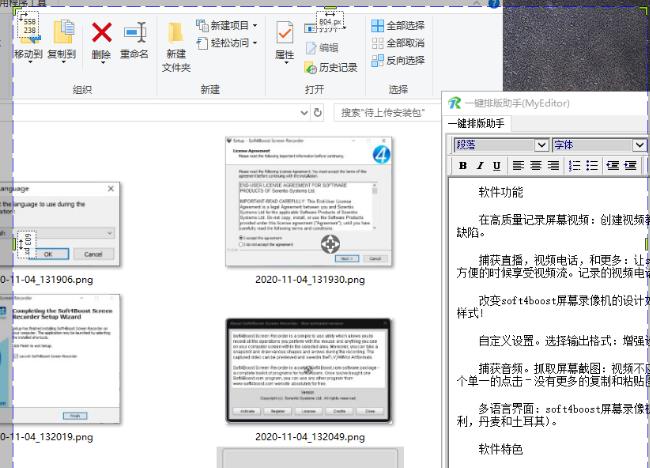Click file name 2020-11-04_131930.png

point(310,280)
